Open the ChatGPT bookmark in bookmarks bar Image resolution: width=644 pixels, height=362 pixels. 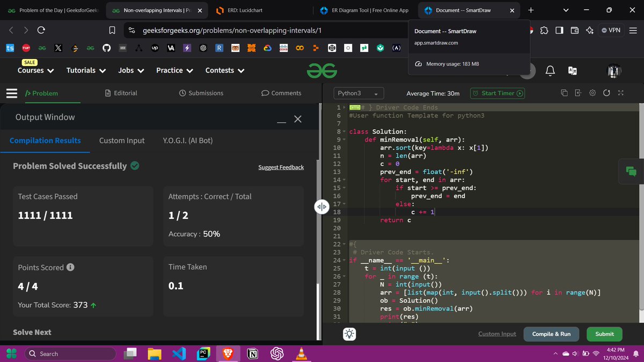tap(203, 48)
